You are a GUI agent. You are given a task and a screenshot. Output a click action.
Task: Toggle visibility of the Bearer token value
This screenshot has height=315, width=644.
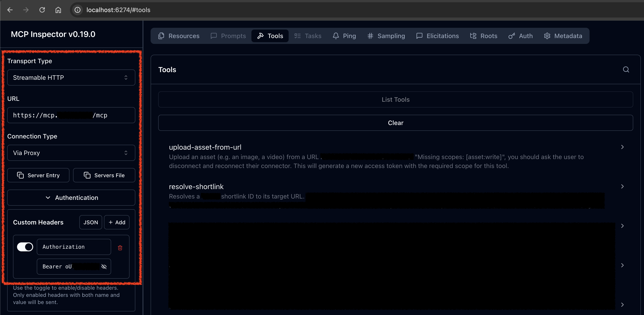(x=104, y=267)
